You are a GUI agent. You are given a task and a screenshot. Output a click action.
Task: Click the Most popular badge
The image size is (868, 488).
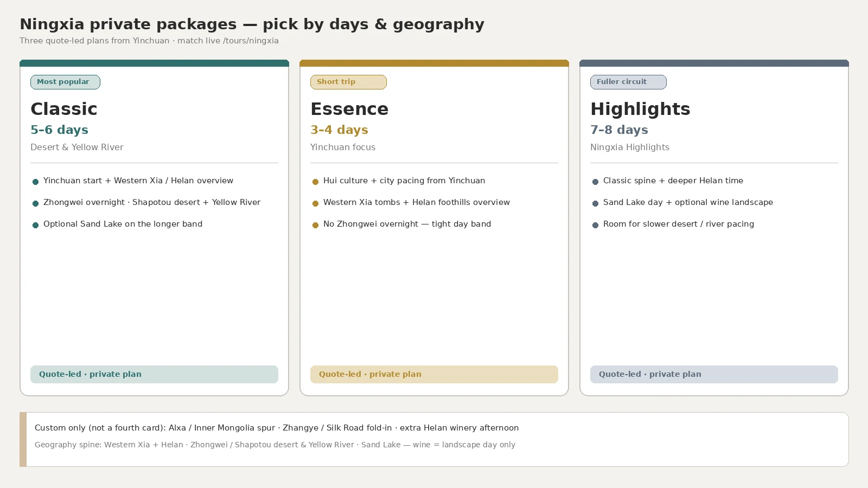(65, 82)
